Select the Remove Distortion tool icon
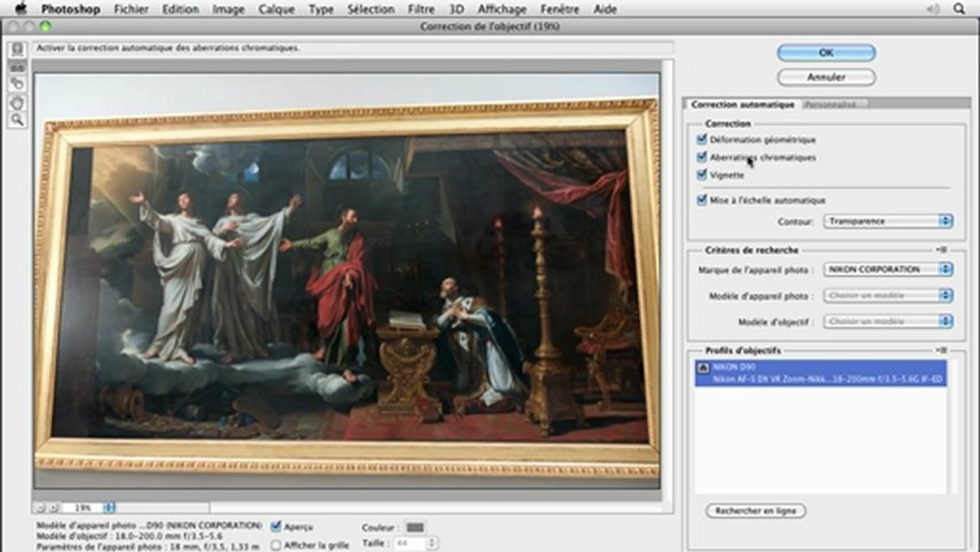Image resolution: width=980 pixels, height=552 pixels. [x=17, y=50]
